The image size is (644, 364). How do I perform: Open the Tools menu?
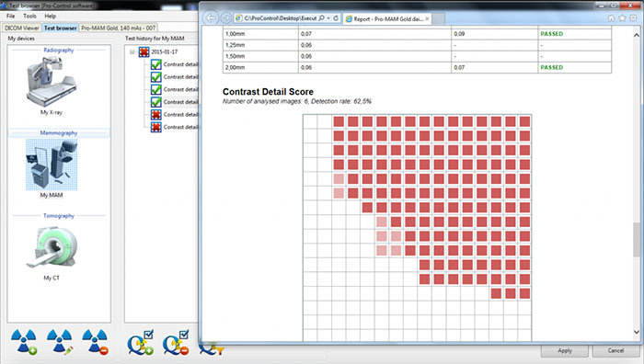29,16
